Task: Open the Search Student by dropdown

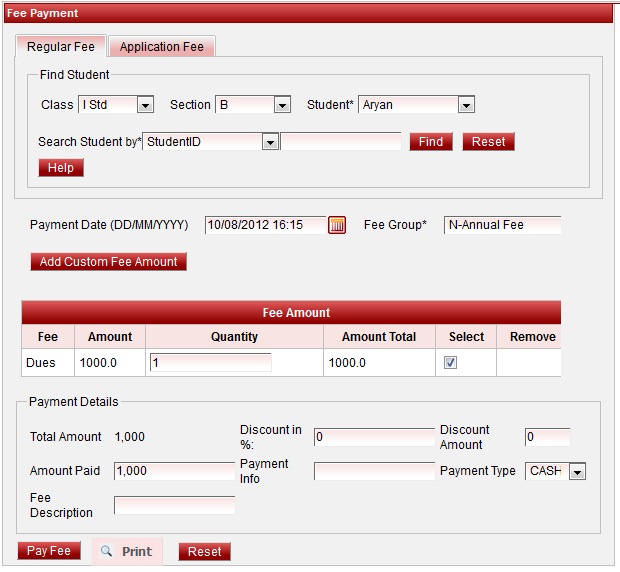Action: (269, 142)
